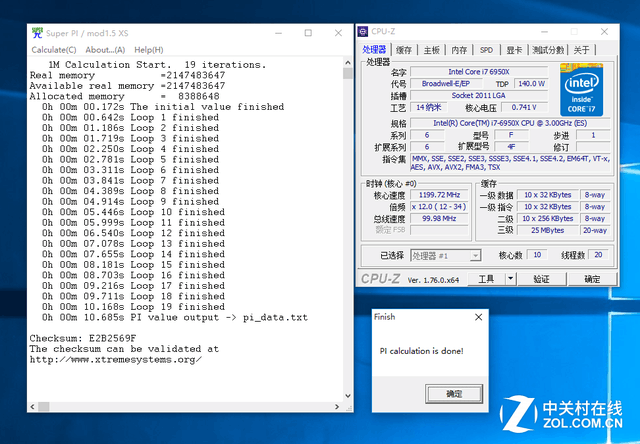Switch to the 測試分數 tab in CPU-Z
This screenshot has height=444, width=640.
click(x=548, y=50)
